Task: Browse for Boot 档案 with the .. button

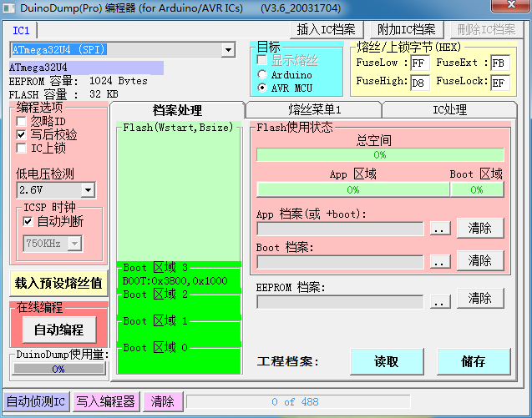Action: (x=440, y=262)
